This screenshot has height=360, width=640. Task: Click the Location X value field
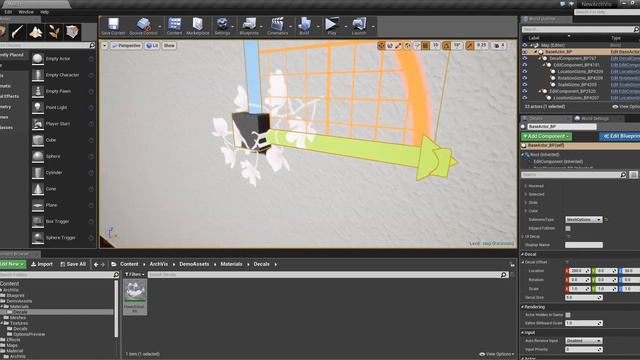(579, 271)
